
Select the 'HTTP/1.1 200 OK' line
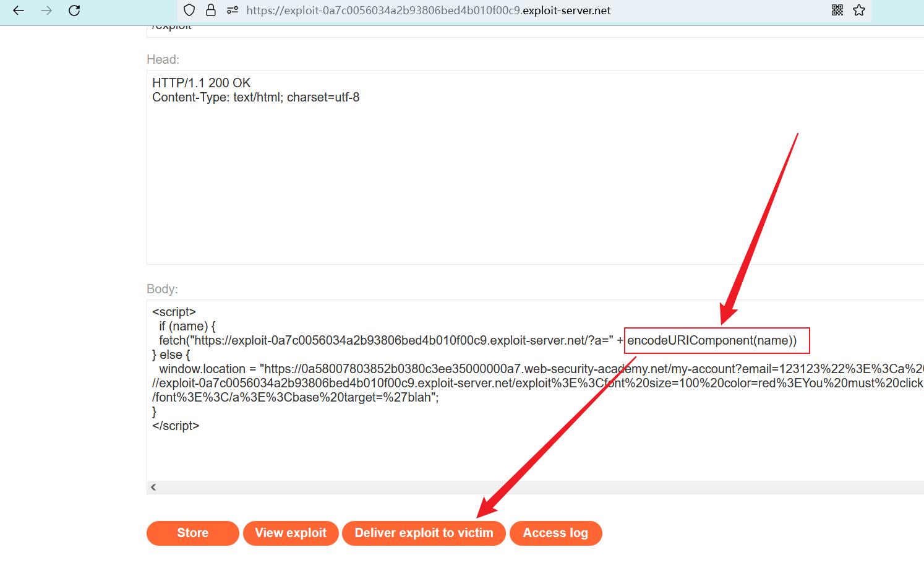pos(202,83)
